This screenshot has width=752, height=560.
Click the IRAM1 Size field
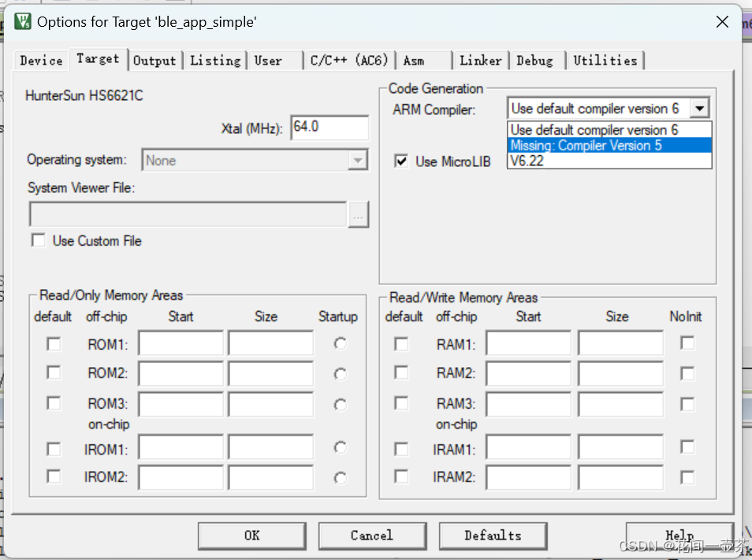pos(620,448)
